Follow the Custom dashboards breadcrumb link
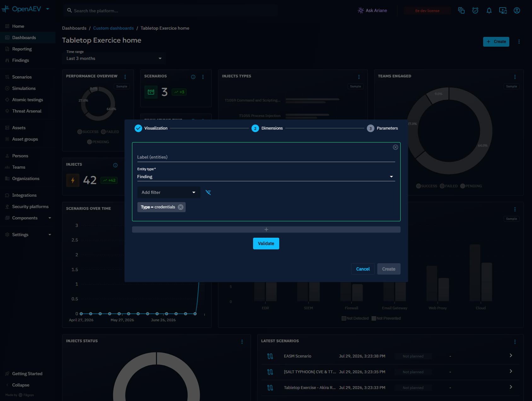532x401 pixels. [x=113, y=28]
